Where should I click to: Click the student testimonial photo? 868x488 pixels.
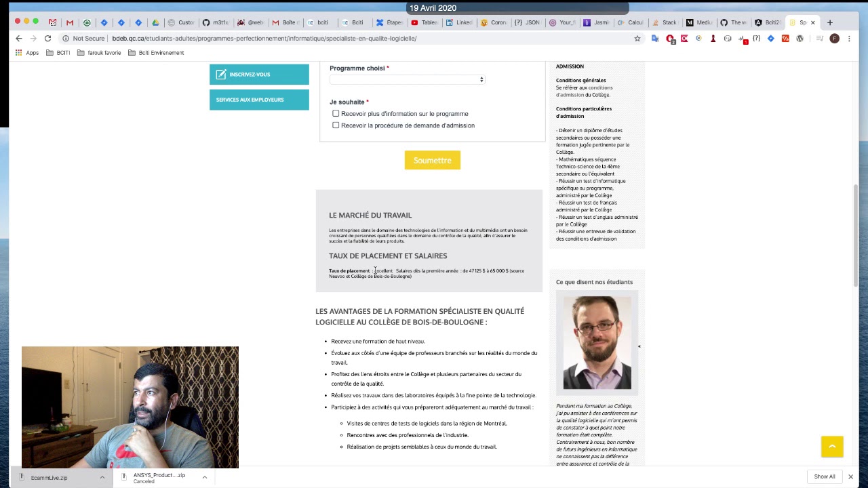597,343
